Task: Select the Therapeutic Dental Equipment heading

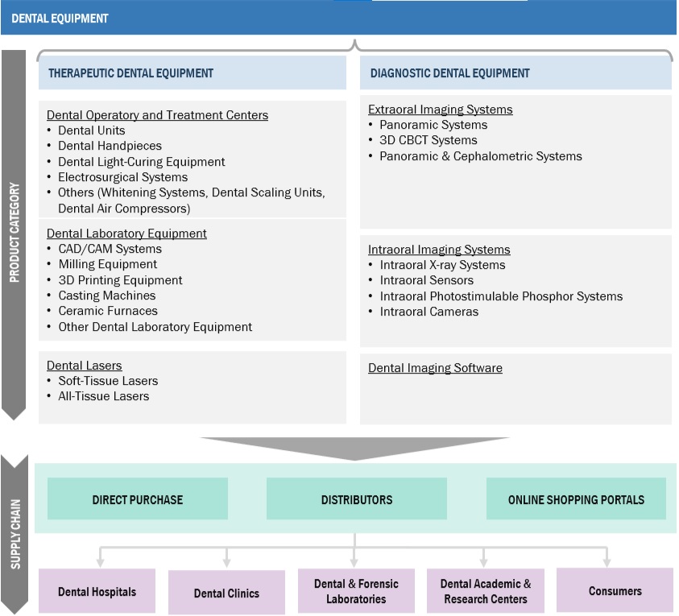Action: tap(130, 73)
